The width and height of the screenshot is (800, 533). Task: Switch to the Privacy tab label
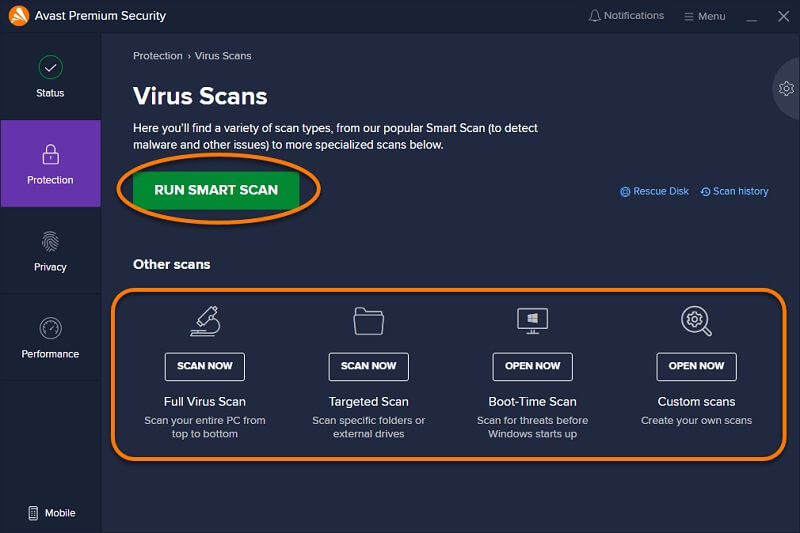(50, 267)
